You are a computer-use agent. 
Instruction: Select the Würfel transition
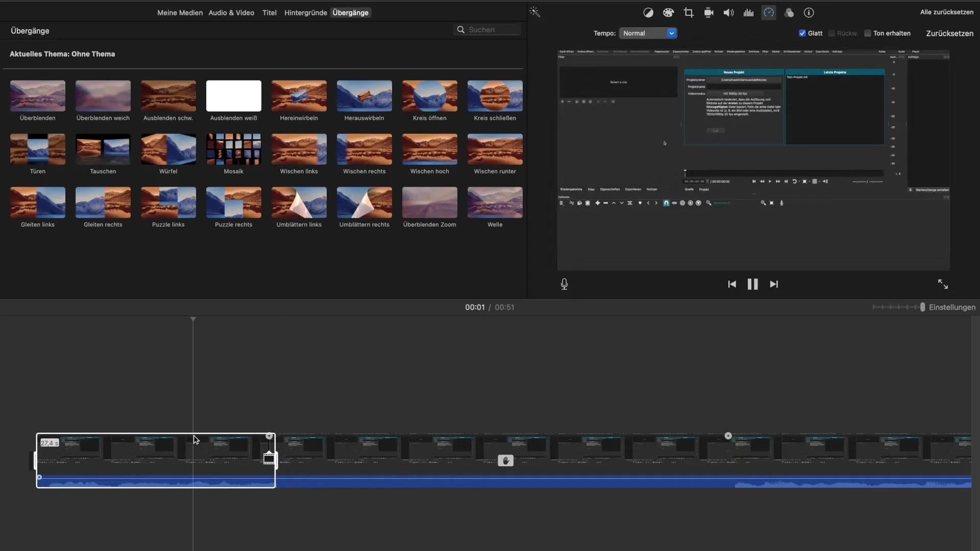coord(168,149)
